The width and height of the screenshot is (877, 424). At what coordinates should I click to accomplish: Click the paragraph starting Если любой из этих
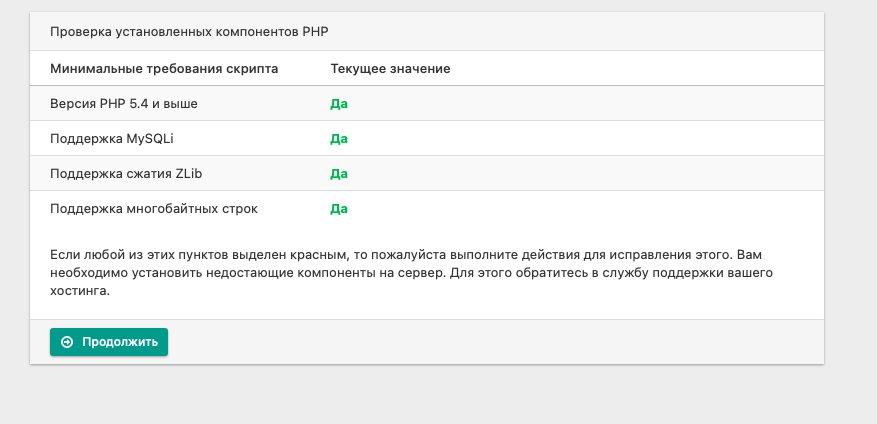[412, 274]
